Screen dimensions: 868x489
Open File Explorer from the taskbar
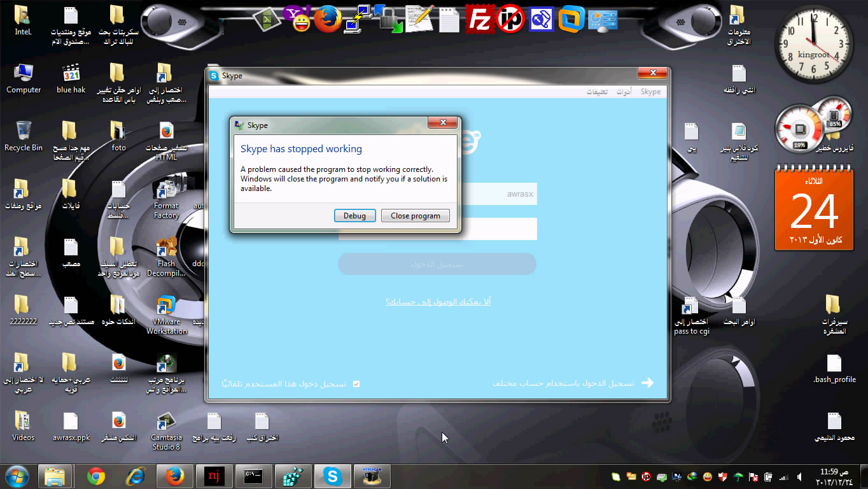(x=55, y=476)
